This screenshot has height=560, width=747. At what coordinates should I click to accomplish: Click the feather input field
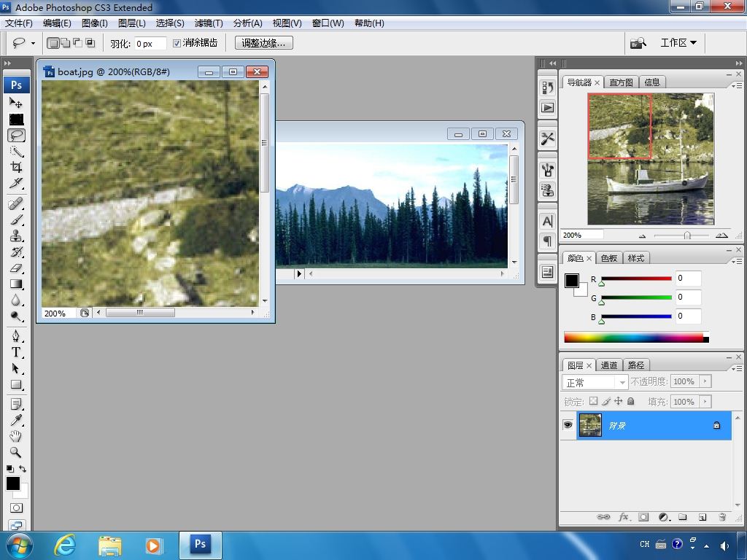coord(150,43)
